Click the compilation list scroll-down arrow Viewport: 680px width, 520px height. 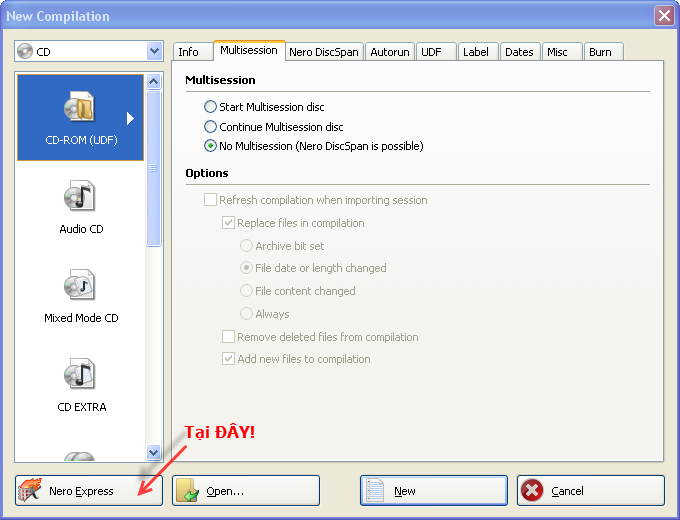154,452
